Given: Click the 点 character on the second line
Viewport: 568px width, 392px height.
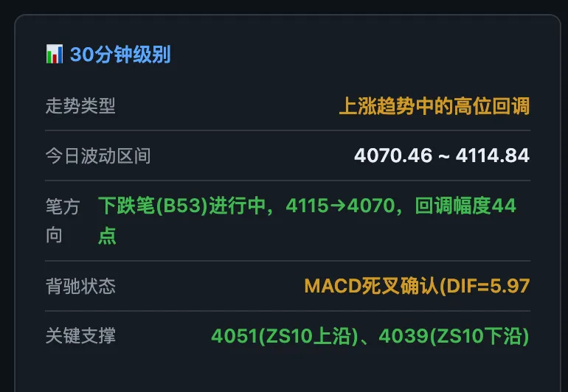Looking at the screenshot, I should 107,236.
